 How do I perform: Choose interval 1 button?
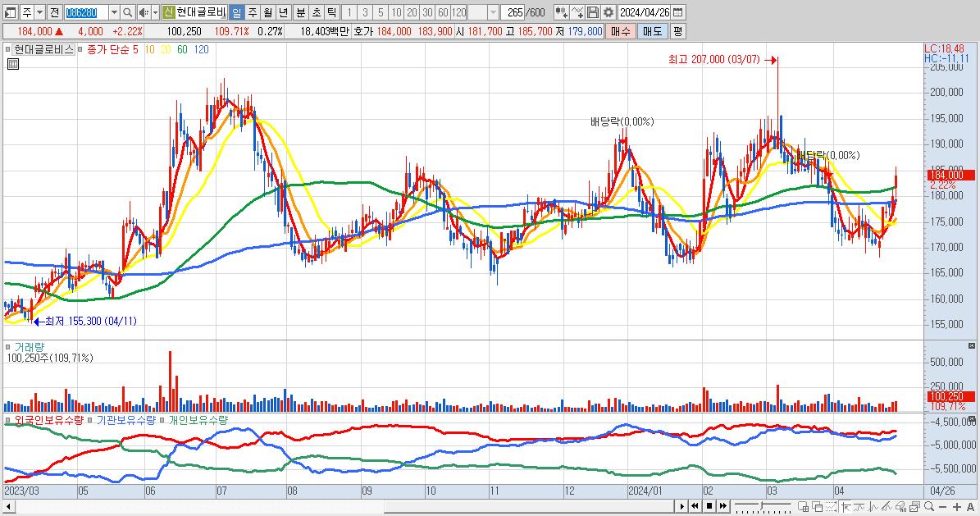[x=349, y=12]
